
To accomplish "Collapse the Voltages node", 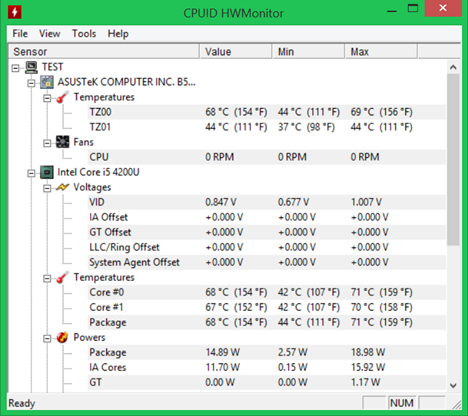I will tap(47, 189).
